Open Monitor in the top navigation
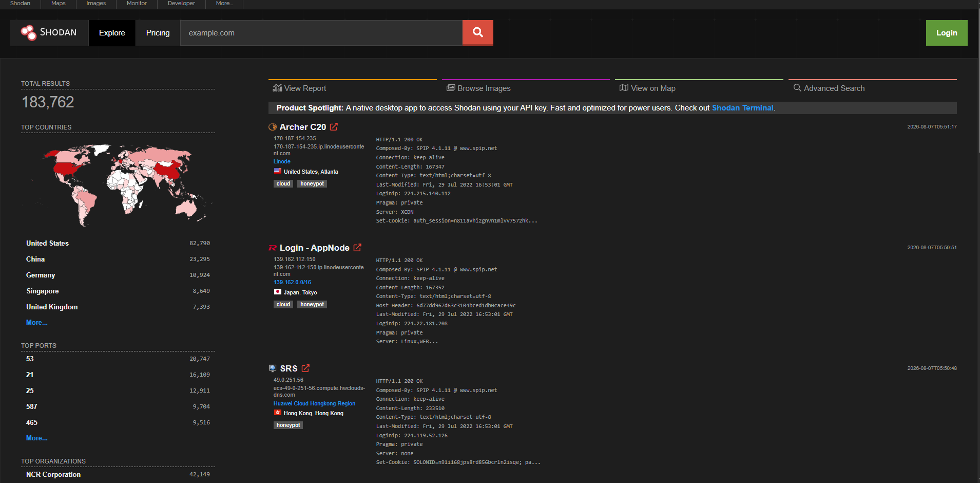The height and width of the screenshot is (483, 980). pos(137,4)
